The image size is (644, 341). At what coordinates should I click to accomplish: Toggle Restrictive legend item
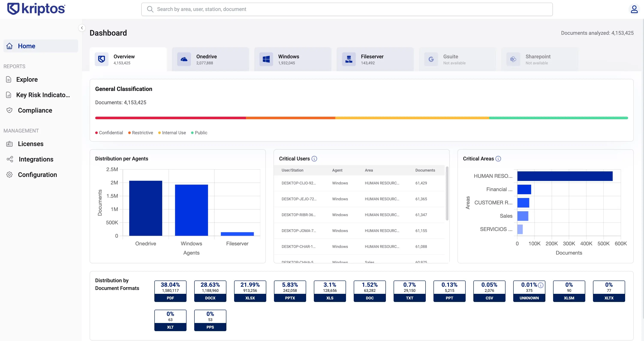pyautogui.click(x=140, y=133)
